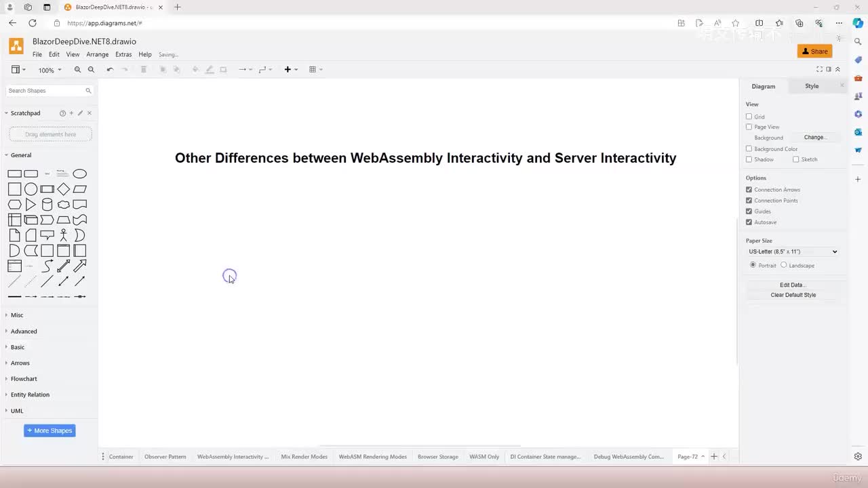Viewport: 868px width, 488px height.
Task: Enable the Page View checkbox
Action: click(x=749, y=127)
